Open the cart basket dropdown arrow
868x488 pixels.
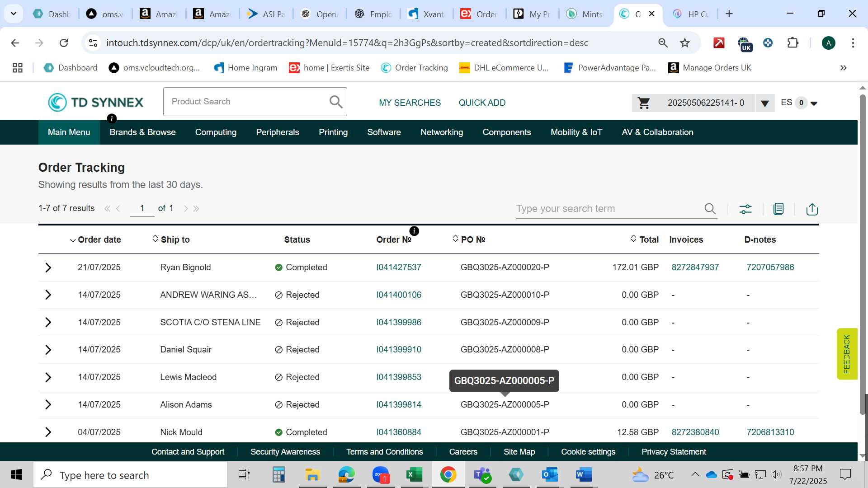(x=764, y=103)
